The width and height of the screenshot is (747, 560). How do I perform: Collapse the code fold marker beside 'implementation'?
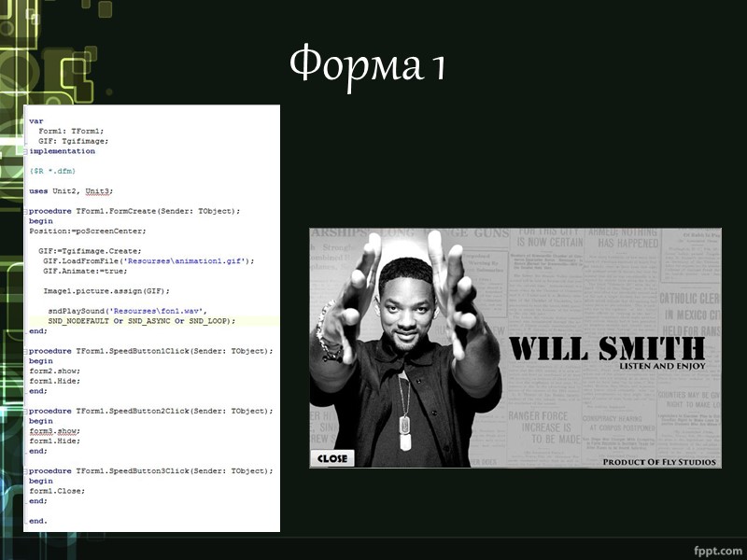[25, 151]
